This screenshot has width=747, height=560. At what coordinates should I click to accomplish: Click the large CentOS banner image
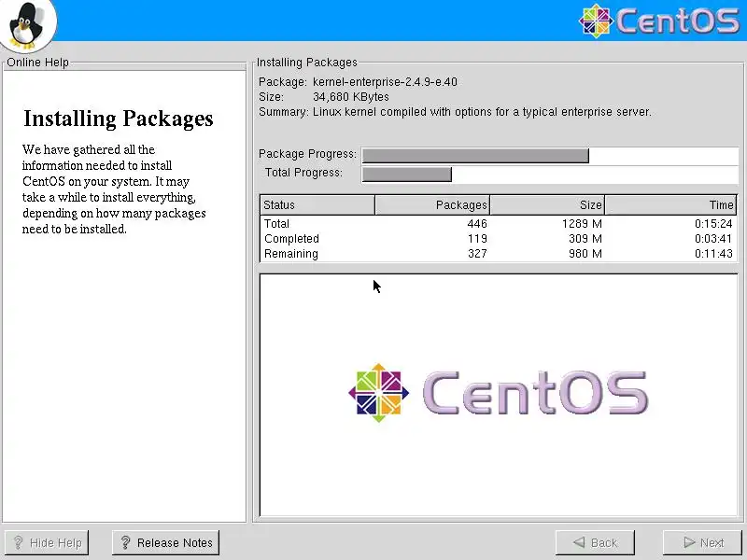point(498,393)
